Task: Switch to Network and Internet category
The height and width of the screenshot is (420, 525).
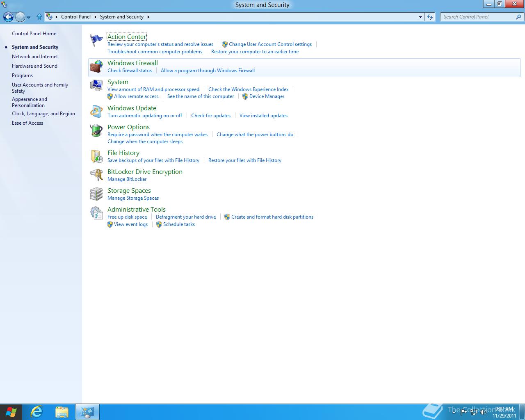Action: [x=34, y=56]
